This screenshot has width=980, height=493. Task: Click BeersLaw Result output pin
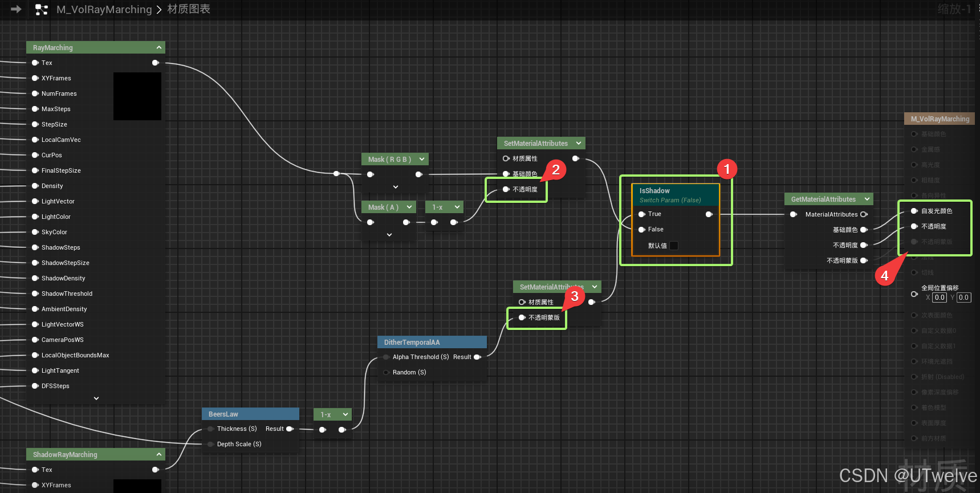coord(290,429)
